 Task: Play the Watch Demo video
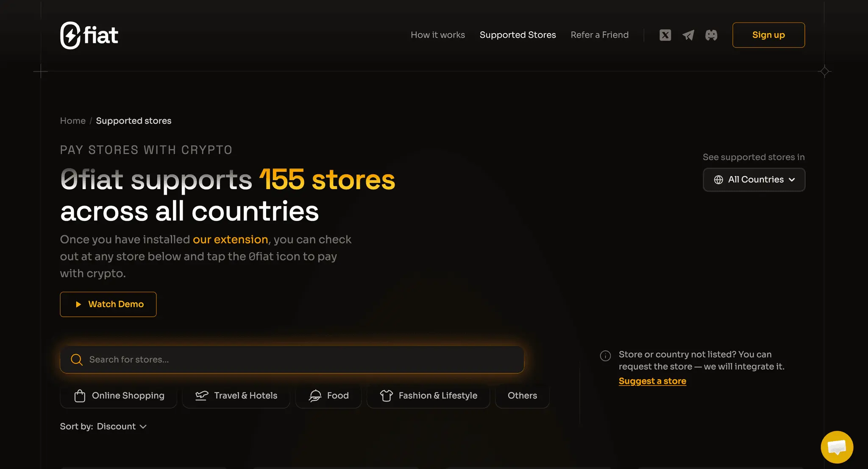coord(108,304)
